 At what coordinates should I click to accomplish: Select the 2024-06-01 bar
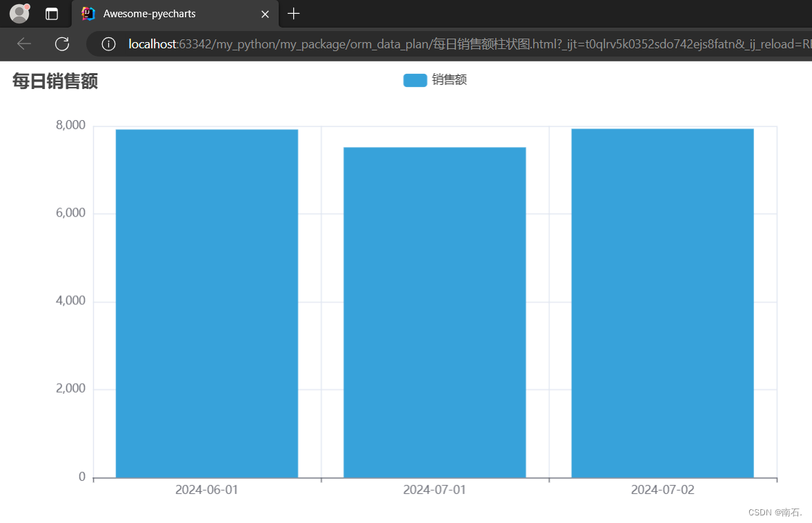coord(207,304)
